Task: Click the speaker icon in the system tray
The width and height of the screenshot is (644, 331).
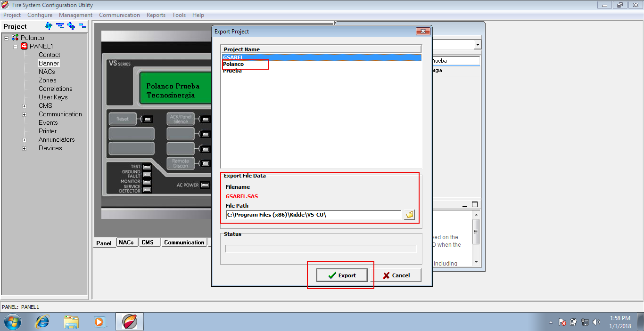Action: [x=596, y=322]
